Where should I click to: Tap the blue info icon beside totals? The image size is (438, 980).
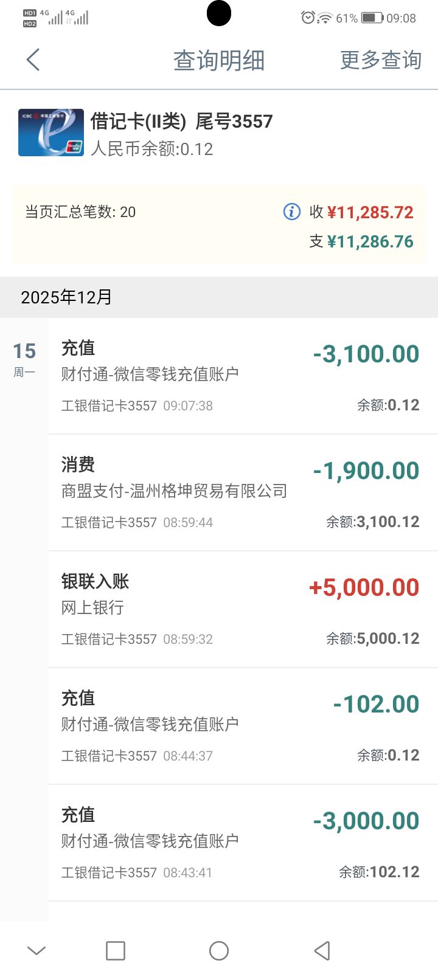292,212
